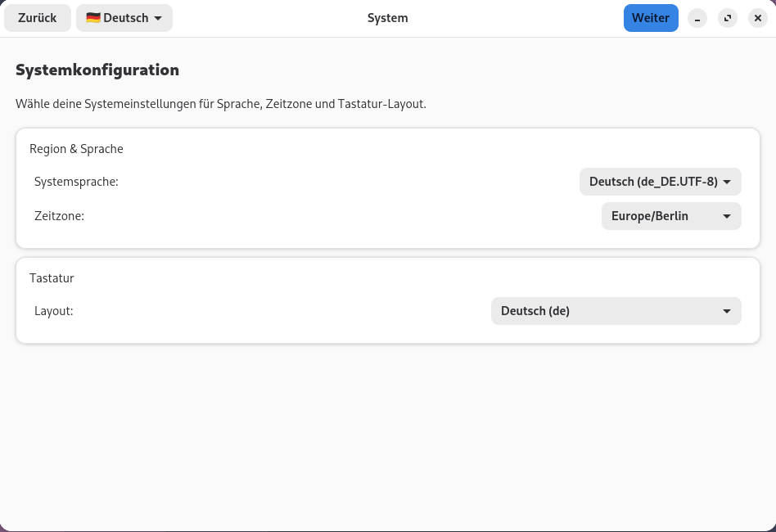Image resolution: width=776 pixels, height=532 pixels.
Task: Click the Systemkonfiguration heading
Action: click(97, 70)
